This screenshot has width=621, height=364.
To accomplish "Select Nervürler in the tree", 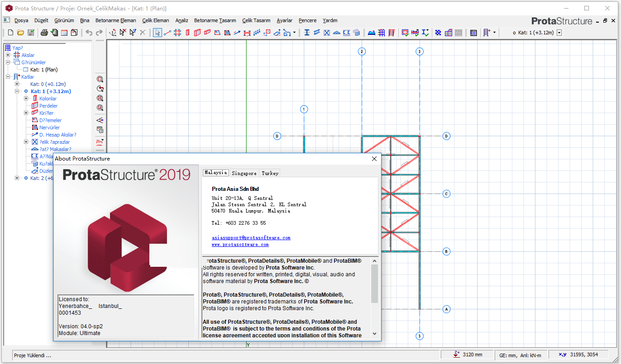I will [49, 128].
